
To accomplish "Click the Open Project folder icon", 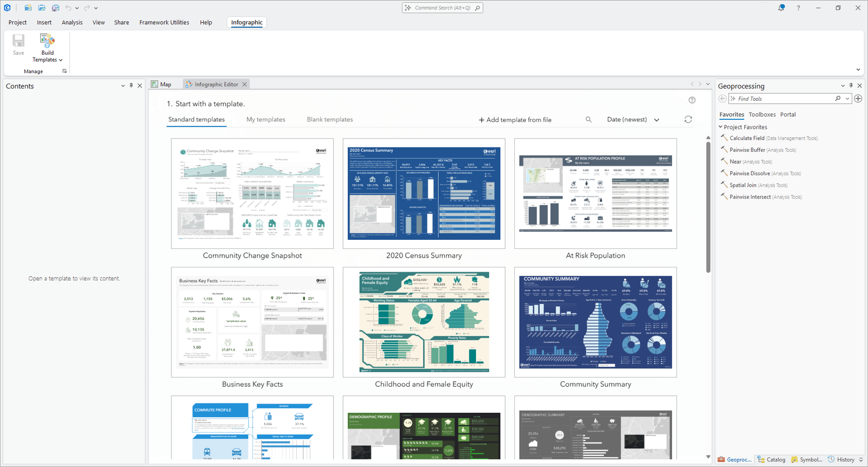I will 42,8.
